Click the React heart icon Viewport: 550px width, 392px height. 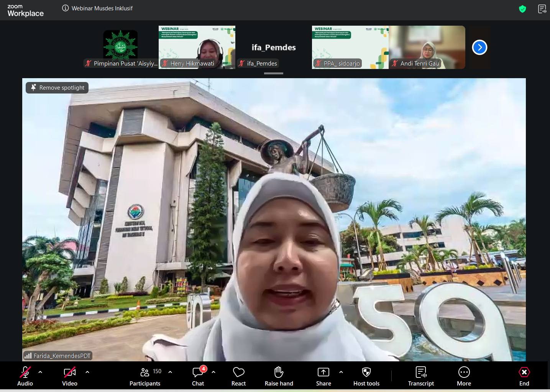pos(238,376)
